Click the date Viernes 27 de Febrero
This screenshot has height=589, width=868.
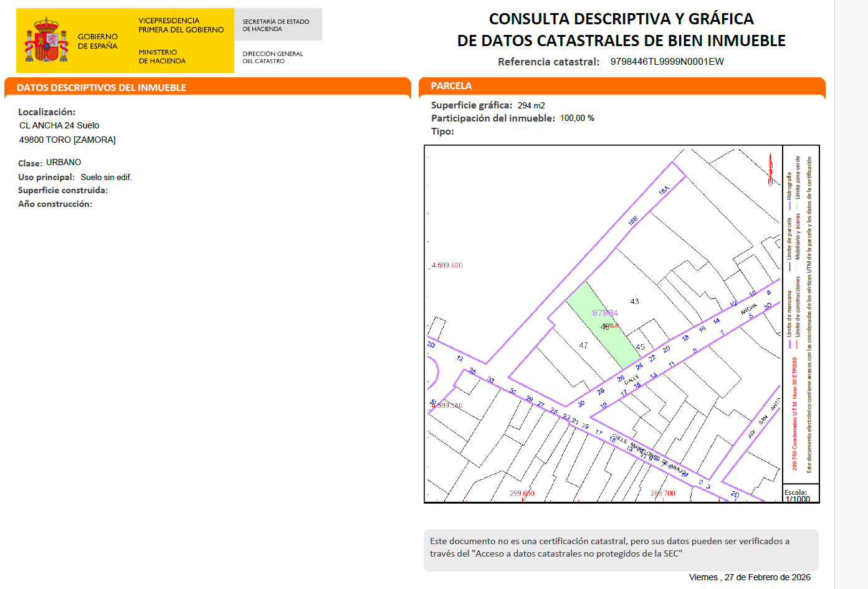750,577
